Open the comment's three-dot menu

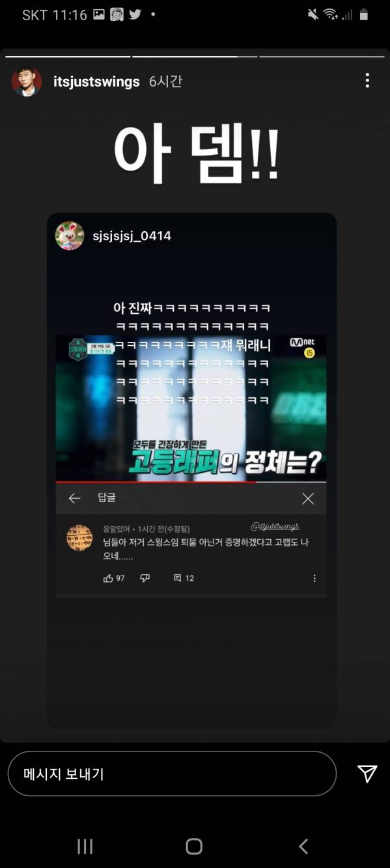pos(314,578)
